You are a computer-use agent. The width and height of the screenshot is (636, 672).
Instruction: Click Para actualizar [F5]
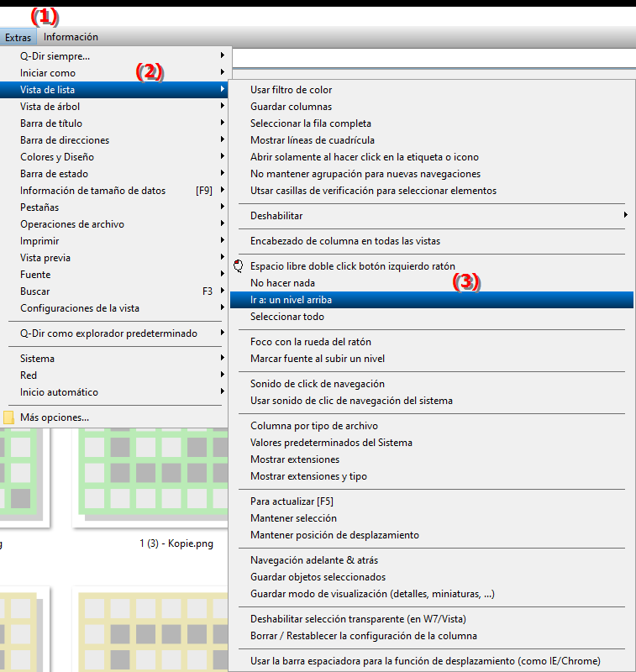coord(432,501)
